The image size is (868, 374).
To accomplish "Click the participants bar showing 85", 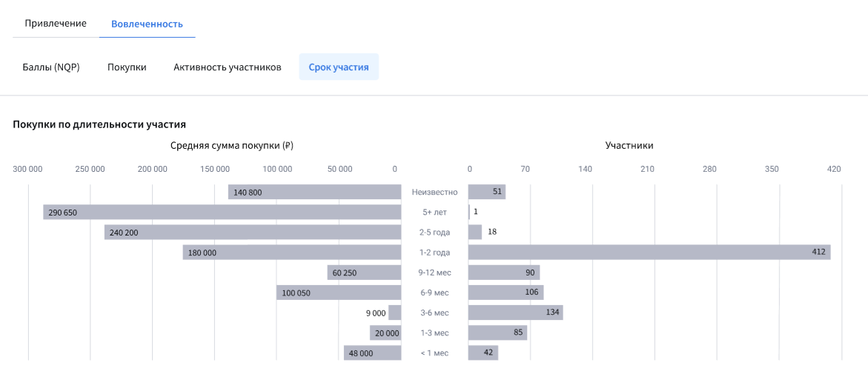I will point(497,333).
